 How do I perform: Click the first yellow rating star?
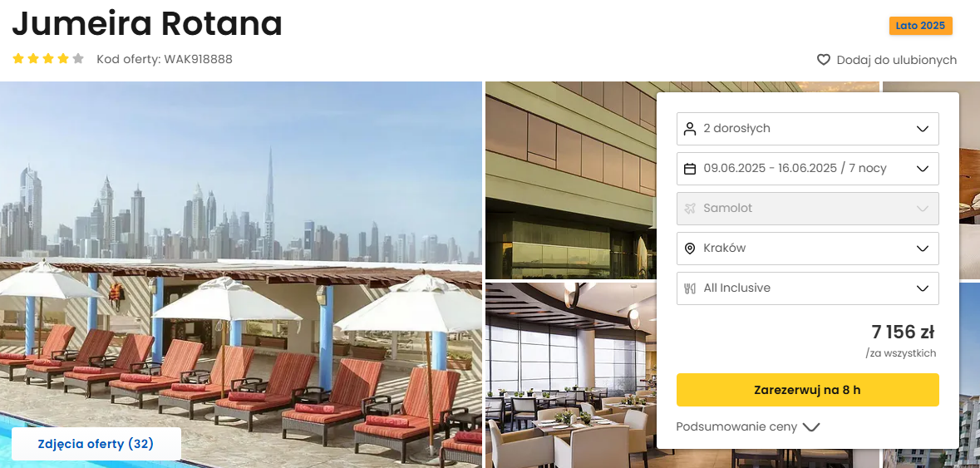[18, 59]
